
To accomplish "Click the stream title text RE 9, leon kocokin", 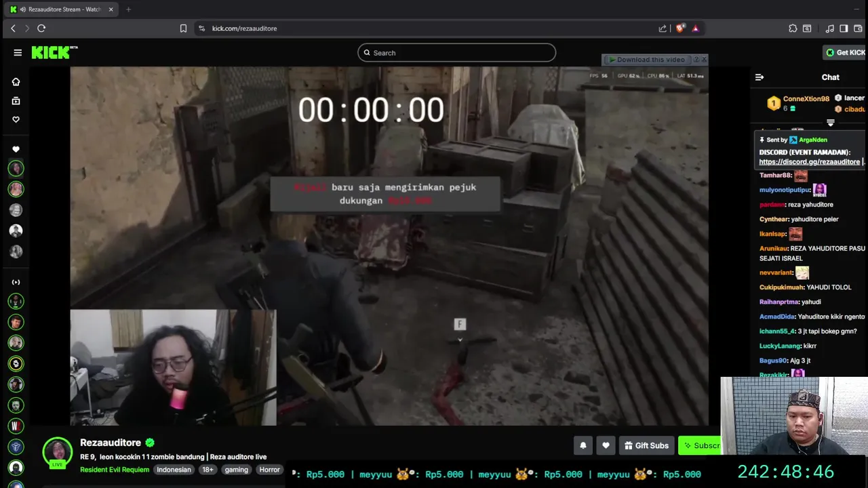I will click(173, 457).
